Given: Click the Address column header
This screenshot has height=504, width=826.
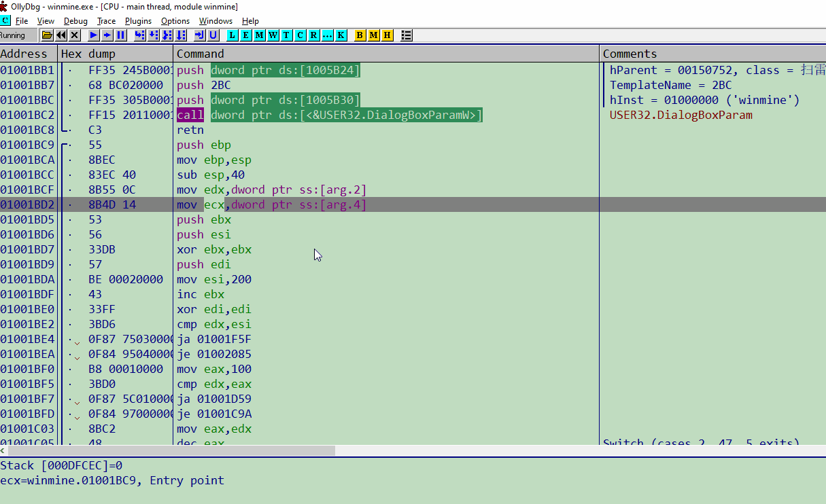Looking at the screenshot, I should 29,54.
